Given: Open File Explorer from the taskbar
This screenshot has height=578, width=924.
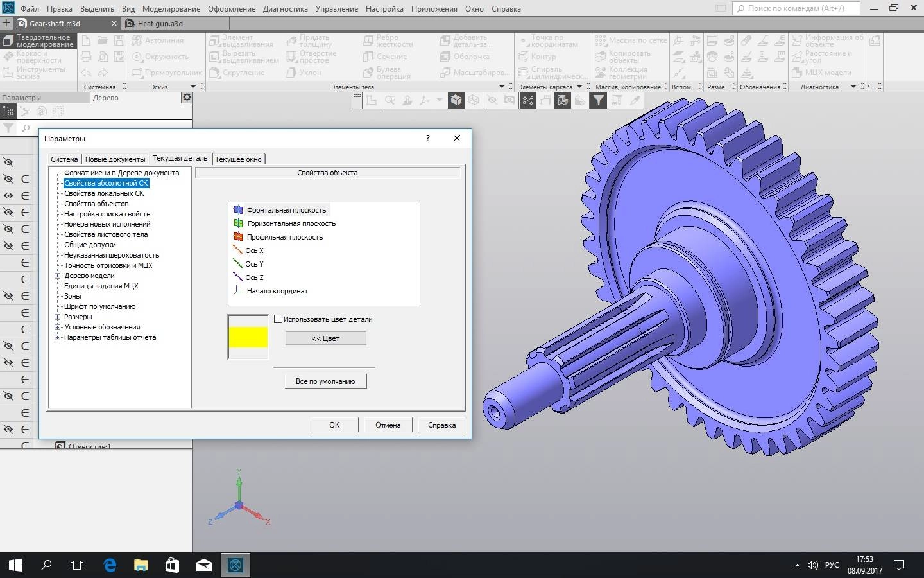Looking at the screenshot, I should pyautogui.click(x=141, y=565).
